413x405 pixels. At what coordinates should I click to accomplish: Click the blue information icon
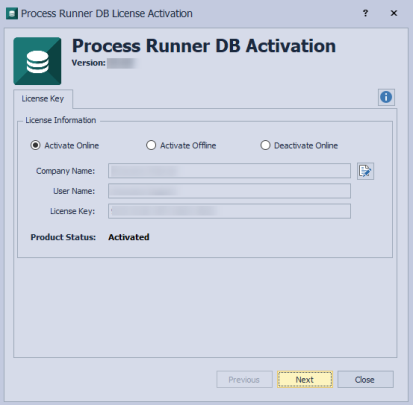[386, 97]
